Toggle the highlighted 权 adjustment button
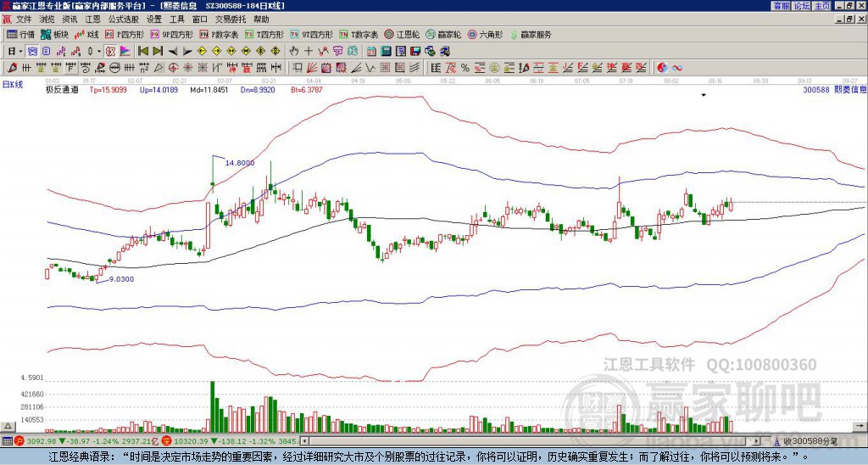Viewport: 868px width, 465px height. click(110, 51)
